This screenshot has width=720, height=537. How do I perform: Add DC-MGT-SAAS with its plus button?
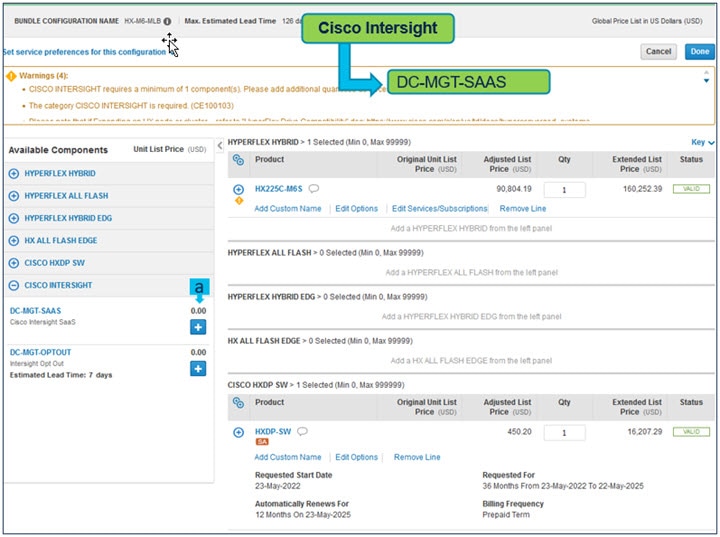(x=198, y=327)
